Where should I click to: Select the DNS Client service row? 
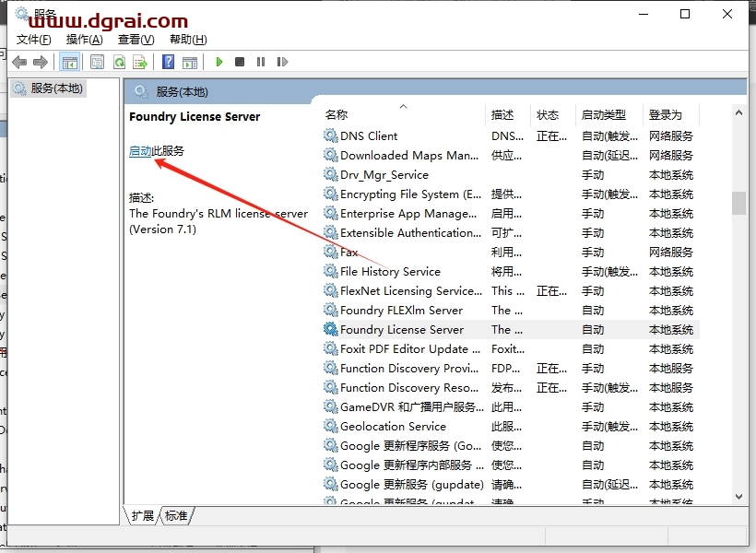click(x=510, y=136)
